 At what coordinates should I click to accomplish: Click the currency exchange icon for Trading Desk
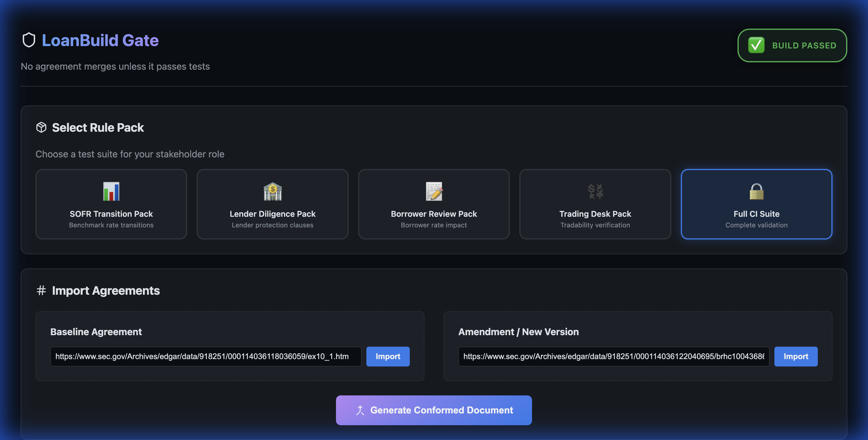click(595, 191)
